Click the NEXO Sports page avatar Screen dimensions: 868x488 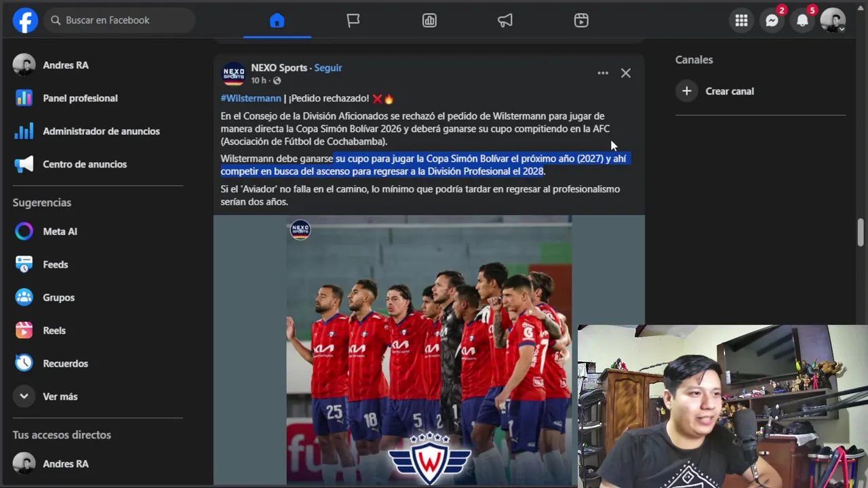click(233, 74)
